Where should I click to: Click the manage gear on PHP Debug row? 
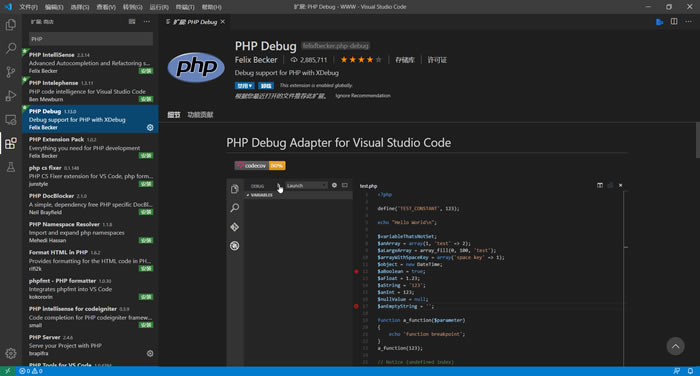pyautogui.click(x=150, y=127)
